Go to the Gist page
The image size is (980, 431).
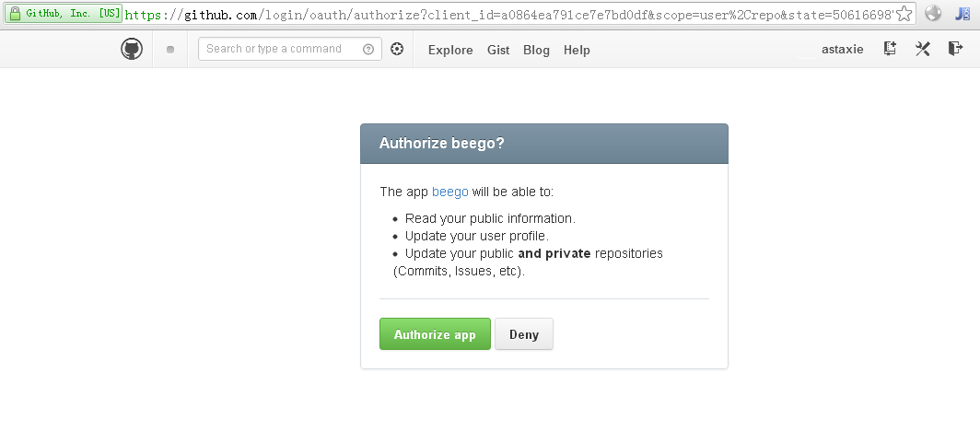pyautogui.click(x=498, y=50)
